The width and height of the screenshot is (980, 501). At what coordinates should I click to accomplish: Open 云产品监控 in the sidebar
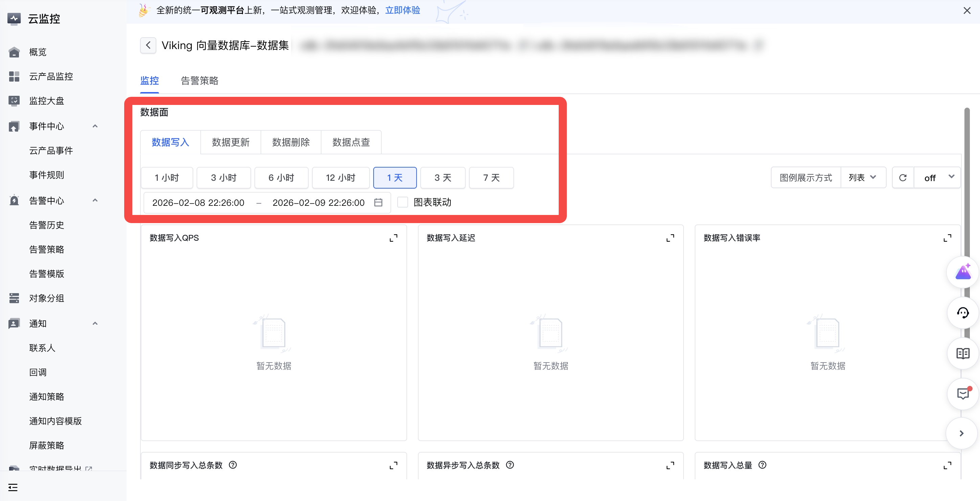click(51, 77)
